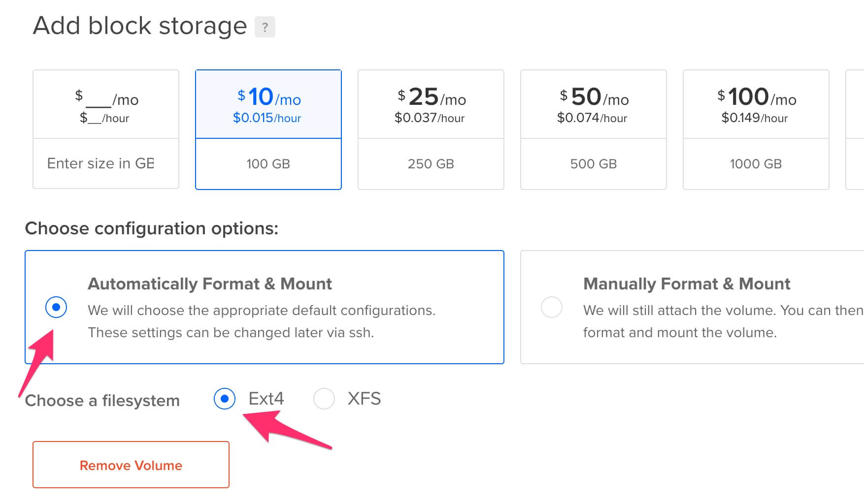Click the 'format and mount the volume.' text
The width and height of the screenshot is (864, 504).
pos(680,333)
